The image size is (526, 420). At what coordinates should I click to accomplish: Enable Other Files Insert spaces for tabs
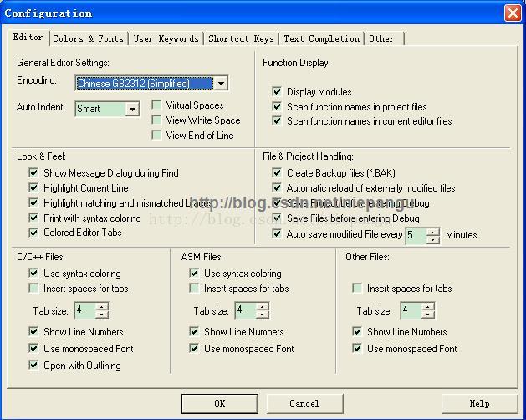coord(357,288)
